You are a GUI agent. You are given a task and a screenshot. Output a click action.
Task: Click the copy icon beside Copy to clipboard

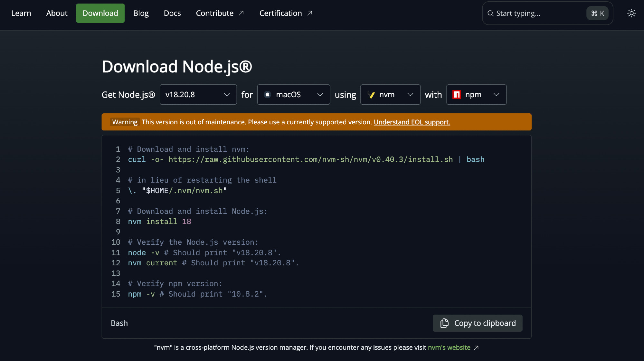tap(444, 323)
